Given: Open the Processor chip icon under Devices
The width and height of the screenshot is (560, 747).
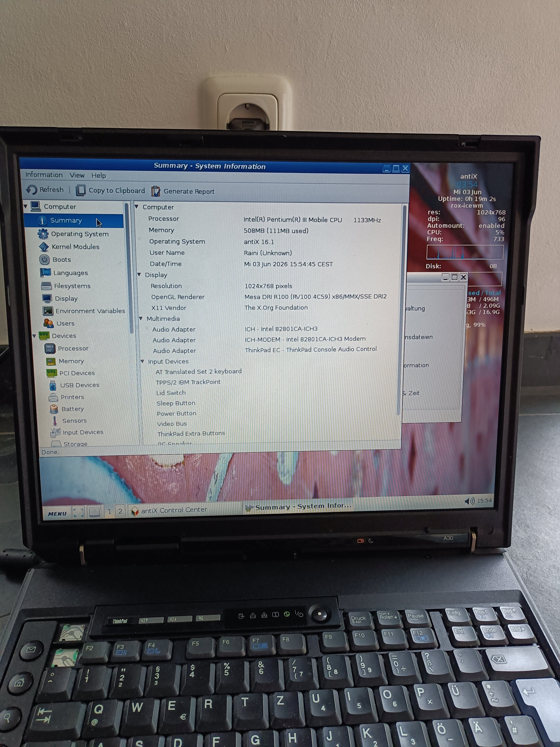Looking at the screenshot, I should (x=50, y=348).
